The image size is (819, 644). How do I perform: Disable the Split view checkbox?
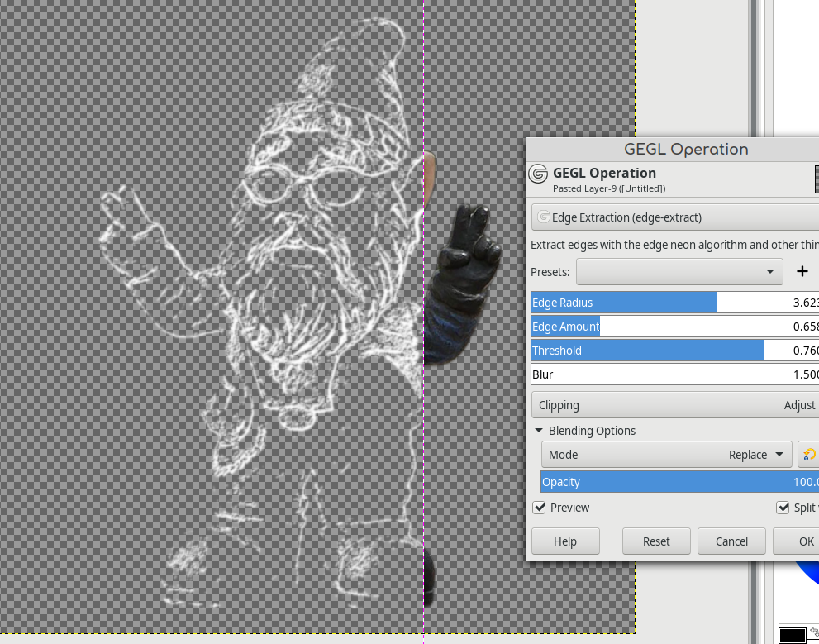[x=783, y=508]
